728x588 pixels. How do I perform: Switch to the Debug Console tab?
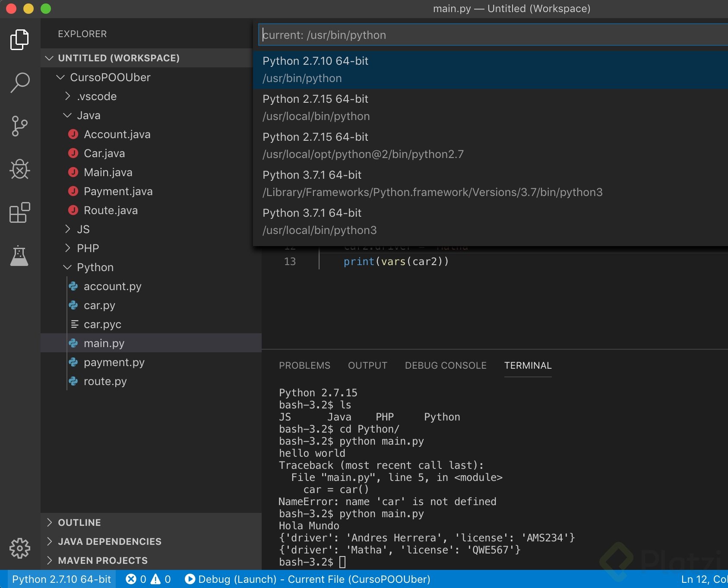(446, 366)
